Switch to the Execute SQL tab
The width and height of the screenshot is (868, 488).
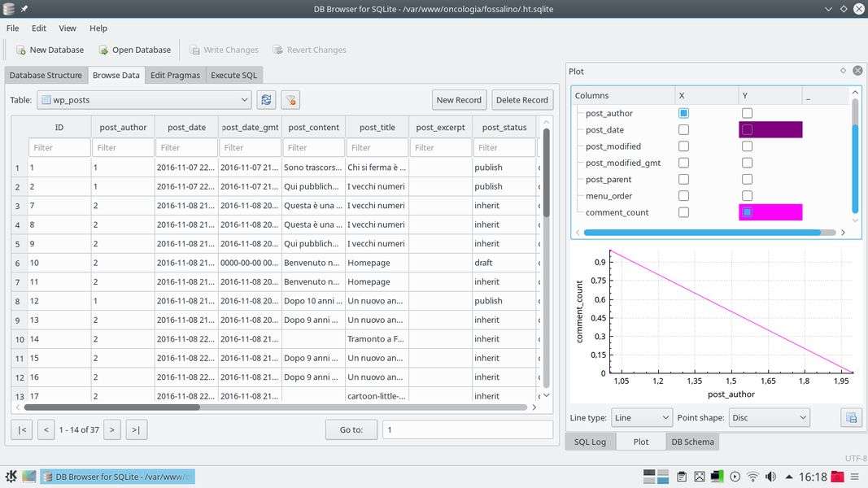[x=233, y=75]
